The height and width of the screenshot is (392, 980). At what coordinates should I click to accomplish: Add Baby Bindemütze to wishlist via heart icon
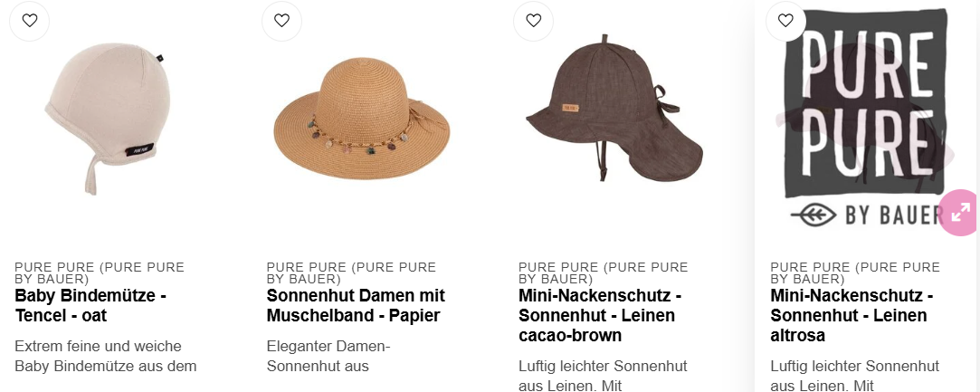click(x=29, y=21)
